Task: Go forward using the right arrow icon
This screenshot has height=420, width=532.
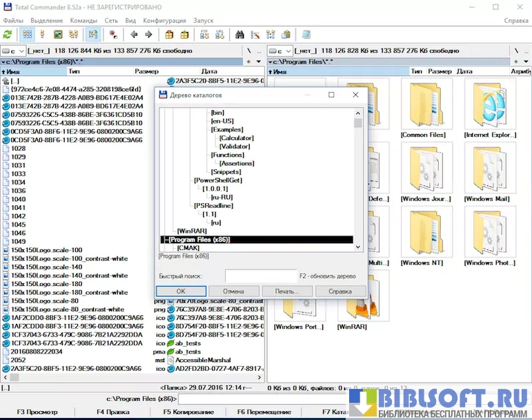Action: click(148, 34)
